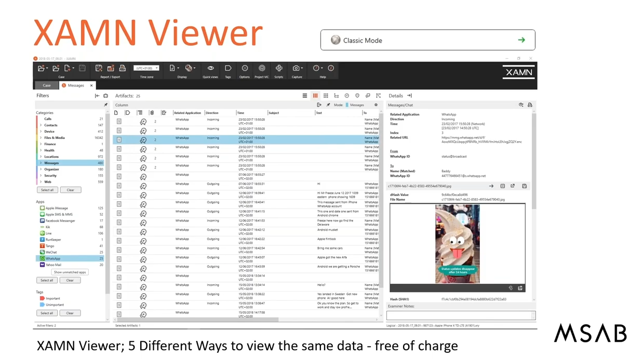The height and width of the screenshot is (360, 644).
Task: Expand the Contacts category
Action: click(41, 126)
